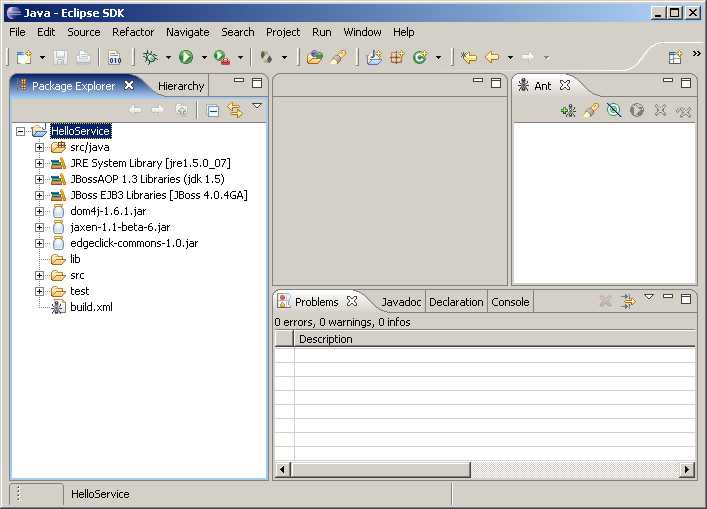Click the Last Edit Location icon

click(x=468, y=57)
